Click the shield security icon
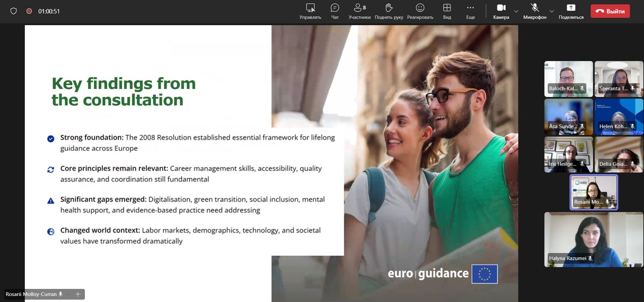Screen dimensions: 644x302 point(13,11)
